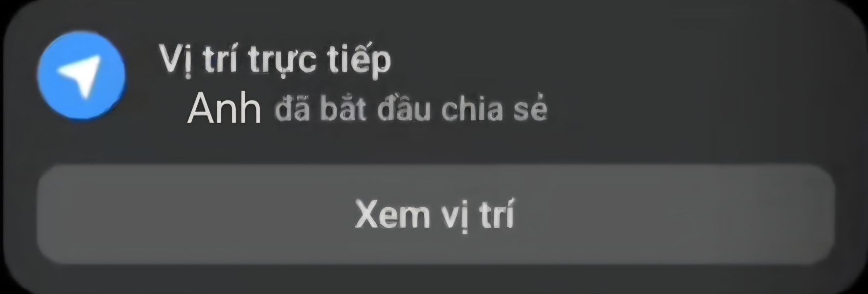The width and height of the screenshot is (868, 294).
Task: Click the navigation pointer app icon
Action: click(81, 77)
